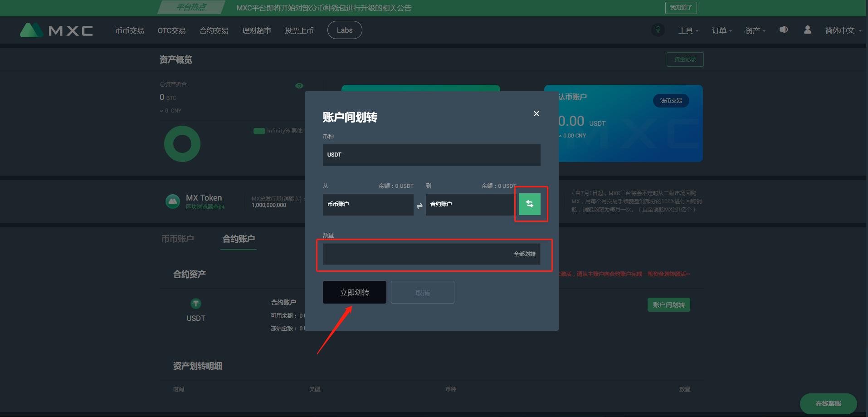Switch to the 币币账户 tab
868x417 pixels.
[178, 239]
